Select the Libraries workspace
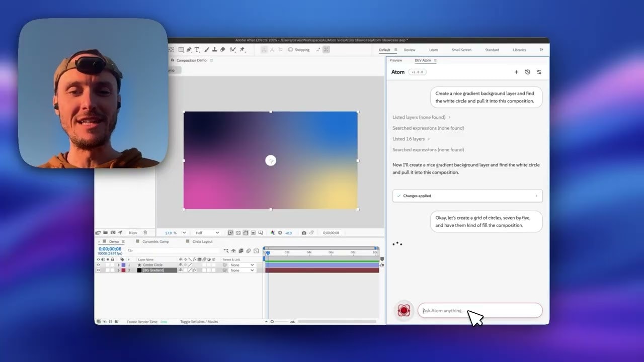The width and height of the screenshot is (644, 362). point(519,50)
